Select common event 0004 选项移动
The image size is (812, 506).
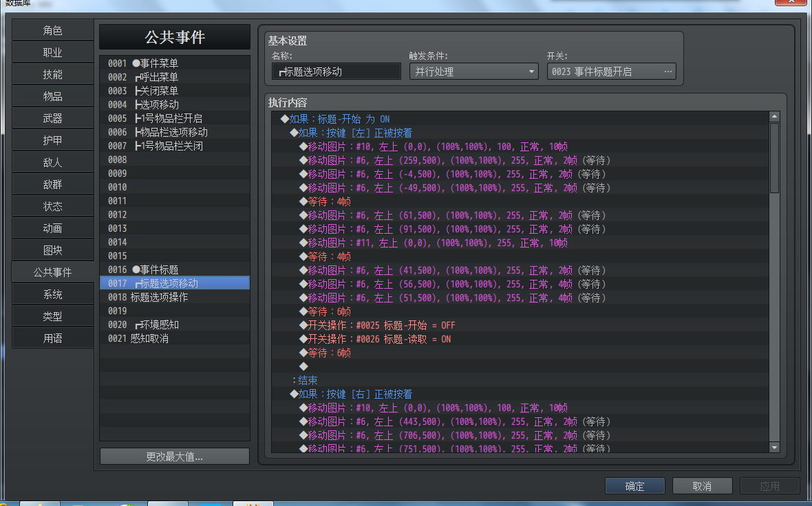click(x=175, y=104)
